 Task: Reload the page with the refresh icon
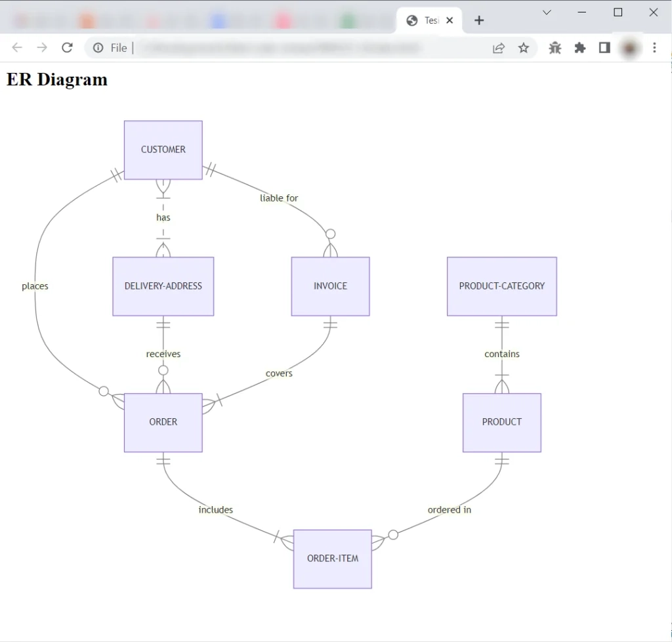coord(67,47)
